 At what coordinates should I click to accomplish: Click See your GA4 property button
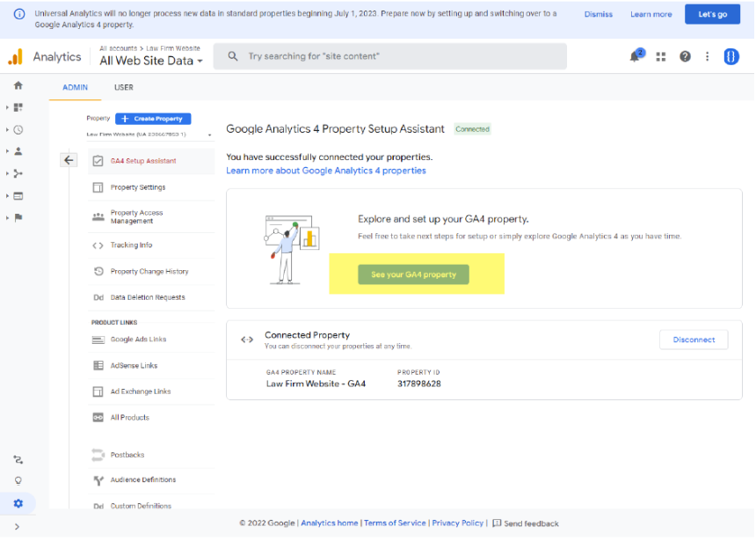[413, 274]
